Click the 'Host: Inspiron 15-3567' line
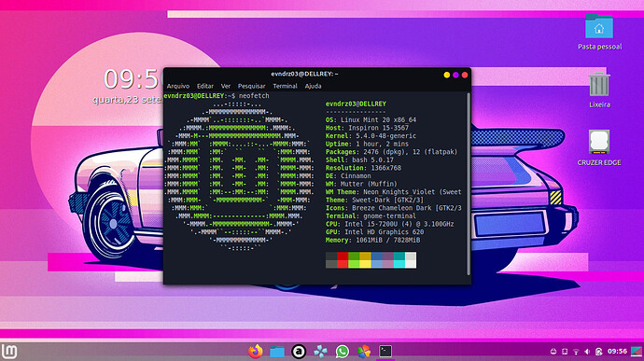This screenshot has width=644, height=361. click(x=367, y=128)
